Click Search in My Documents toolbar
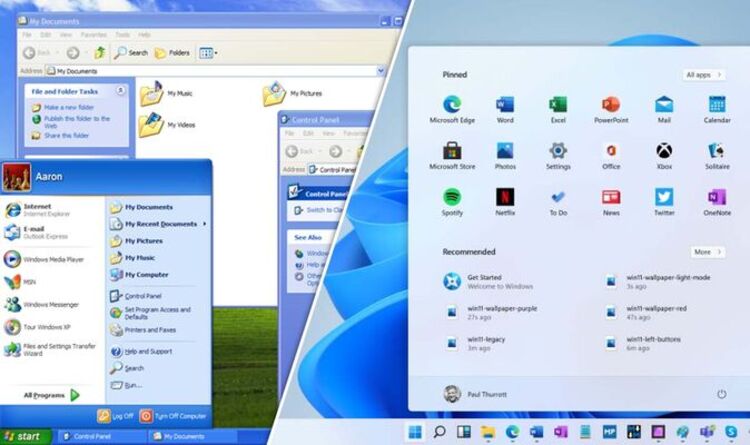Image resolution: width=750 pixels, height=445 pixels. (131, 53)
